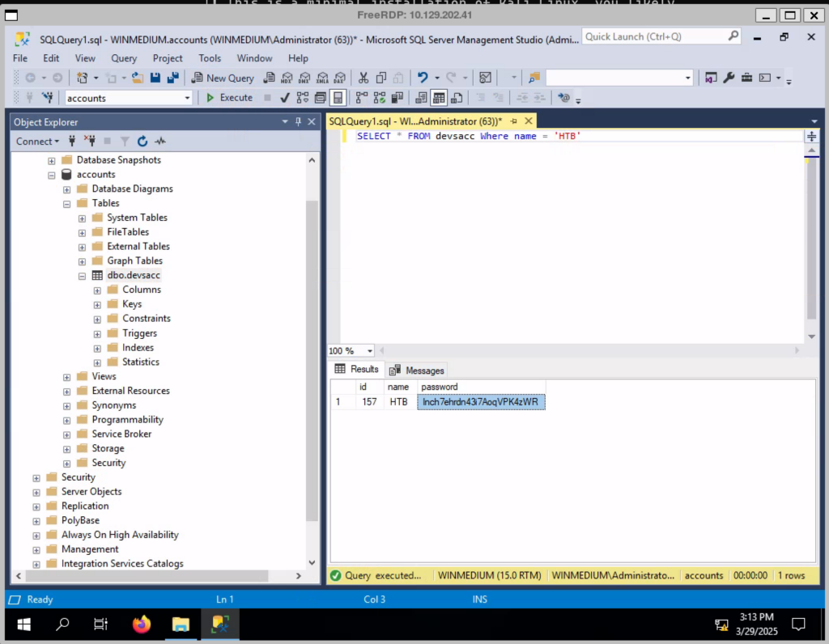Toggle Results to Grid output mode
The height and width of the screenshot is (644, 829).
point(439,98)
